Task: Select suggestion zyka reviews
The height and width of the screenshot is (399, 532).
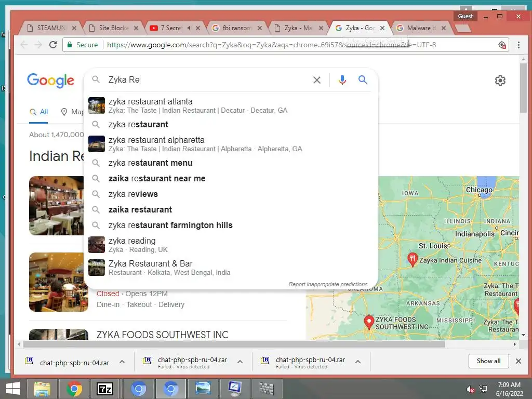Action: 231,194
